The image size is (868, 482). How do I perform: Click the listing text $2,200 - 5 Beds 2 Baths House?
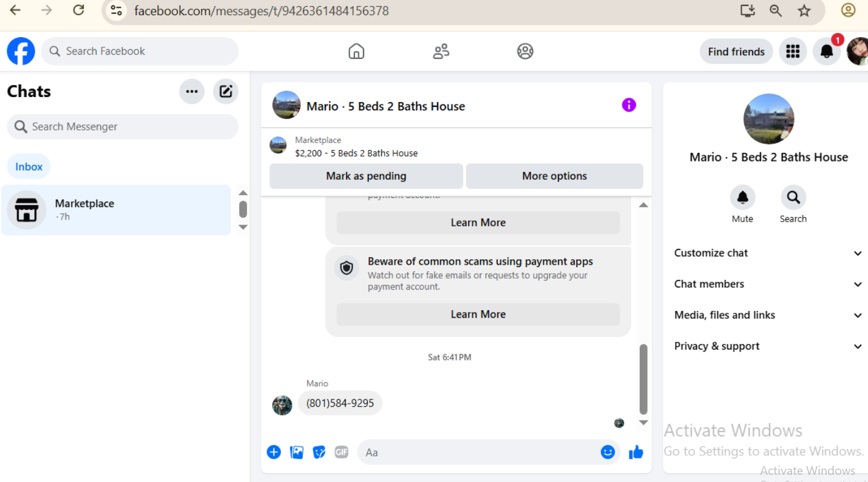pyautogui.click(x=356, y=153)
